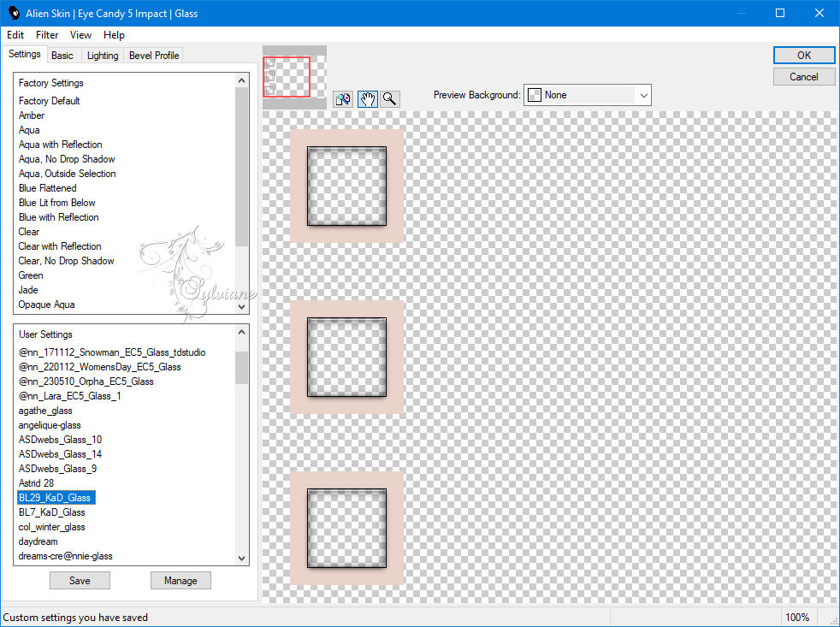Select the Opaque Aqua preset
Screen dimensions: 840x627
[46, 305]
